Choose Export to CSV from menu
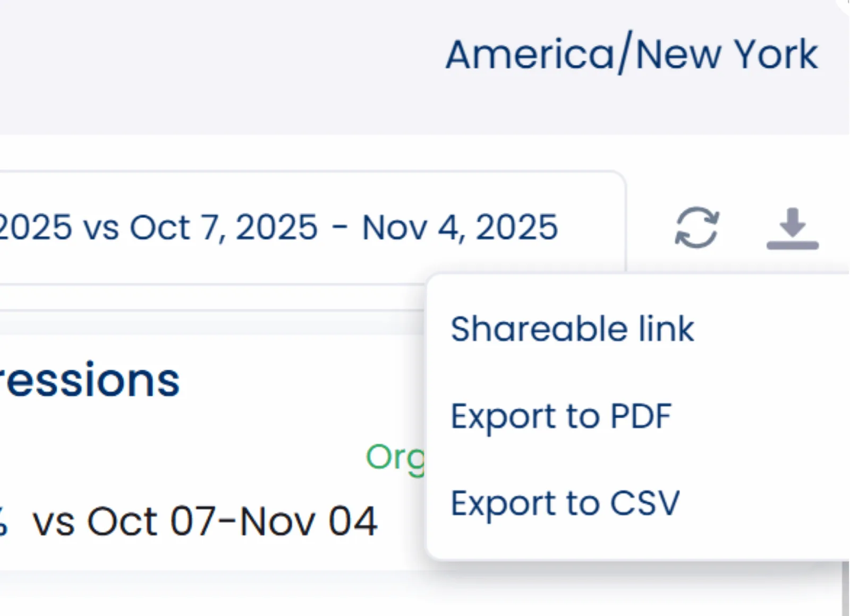 tap(565, 503)
